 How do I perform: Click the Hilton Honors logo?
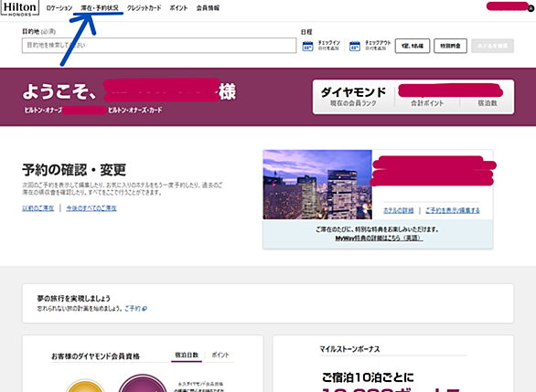pos(20,8)
